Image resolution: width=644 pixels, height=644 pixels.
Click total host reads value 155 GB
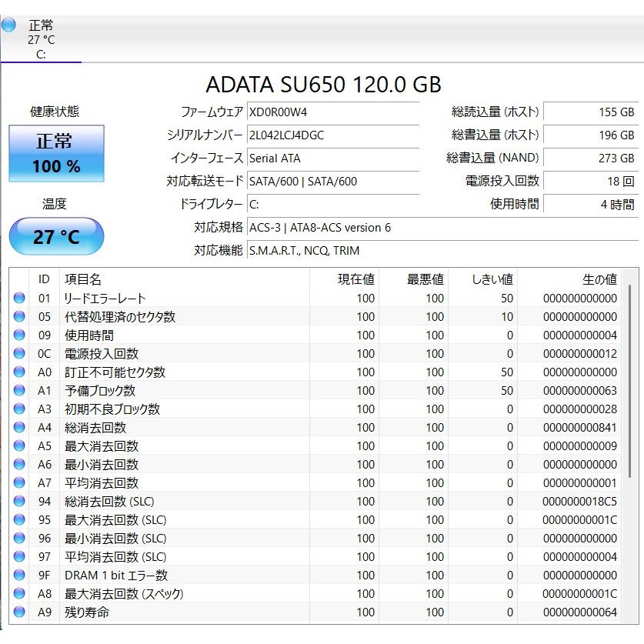point(591,112)
